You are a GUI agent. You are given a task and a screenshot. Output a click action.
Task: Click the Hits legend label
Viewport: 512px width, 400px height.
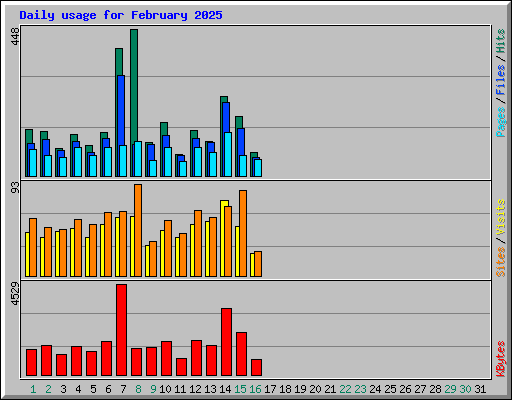tap(500, 41)
